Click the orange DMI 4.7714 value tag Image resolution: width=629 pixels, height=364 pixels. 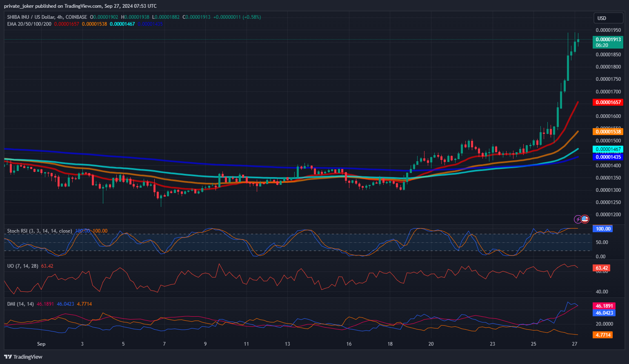coord(603,335)
